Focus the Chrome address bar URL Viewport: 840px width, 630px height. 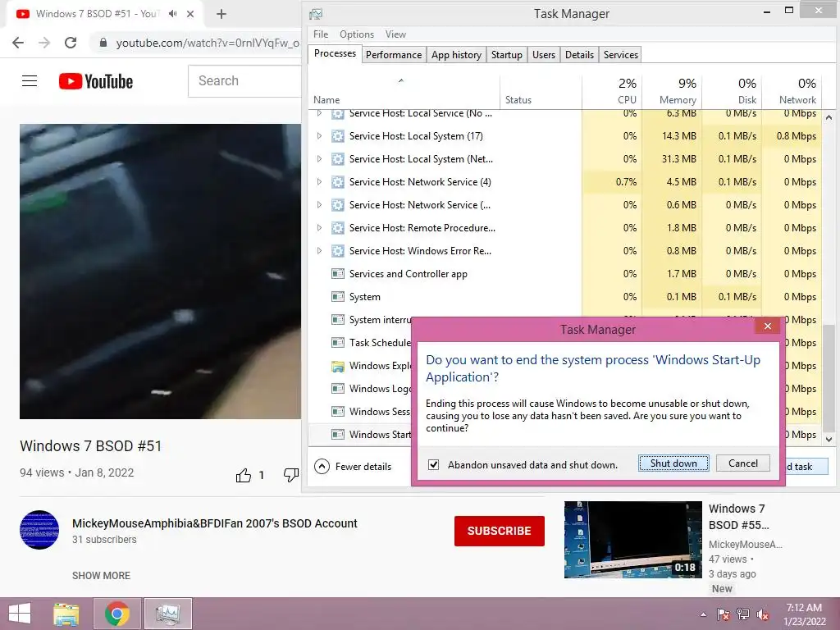click(208, 43)
